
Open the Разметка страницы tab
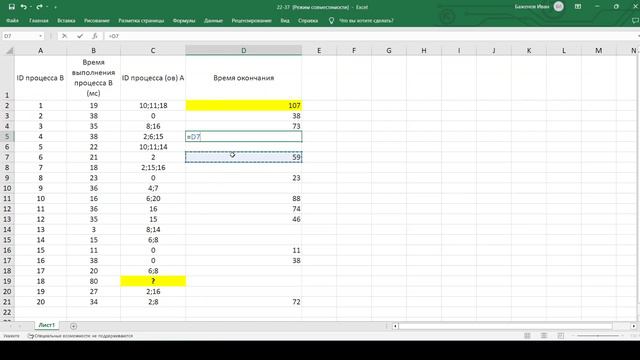(141, 20)
